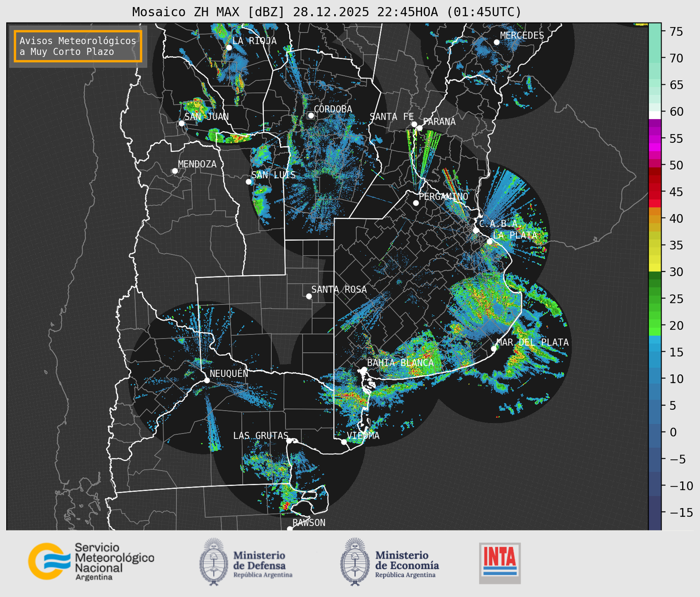Select the PERGAMINO city marker dot
This screenshot has height=597, width=700.
click(416, 203)
